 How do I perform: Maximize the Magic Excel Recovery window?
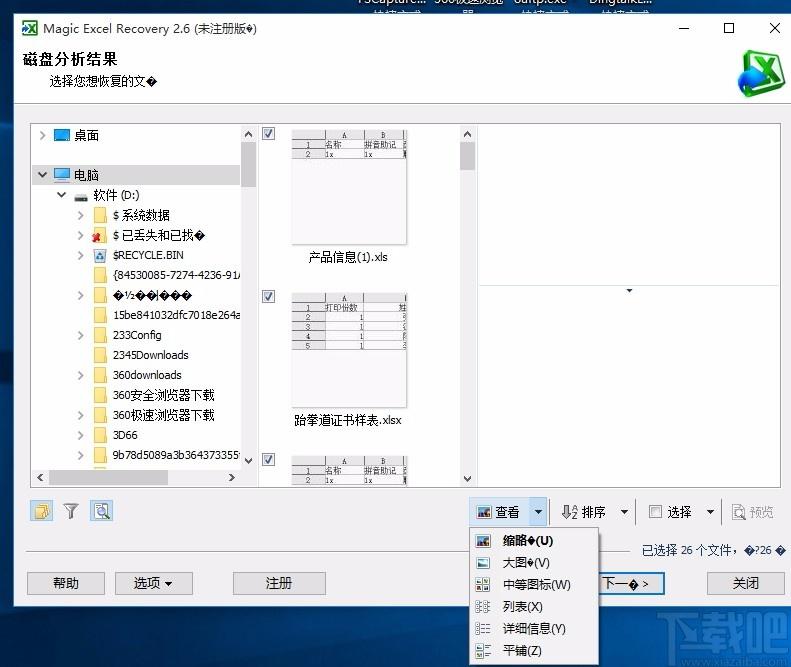[728, 28]
